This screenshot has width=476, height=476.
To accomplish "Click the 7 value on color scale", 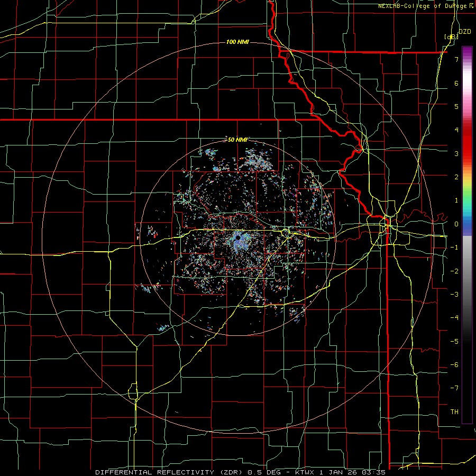I will tap(456, 59).
